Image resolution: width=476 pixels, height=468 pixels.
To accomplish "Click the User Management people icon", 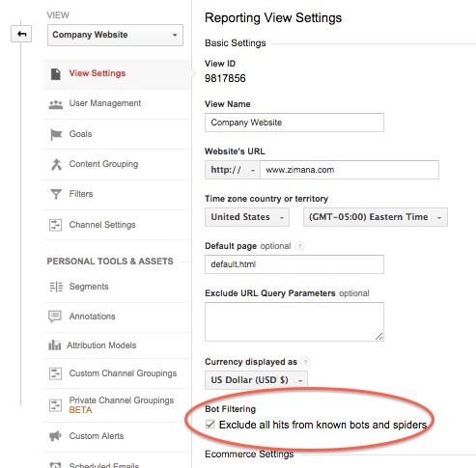I will point(56,104).
